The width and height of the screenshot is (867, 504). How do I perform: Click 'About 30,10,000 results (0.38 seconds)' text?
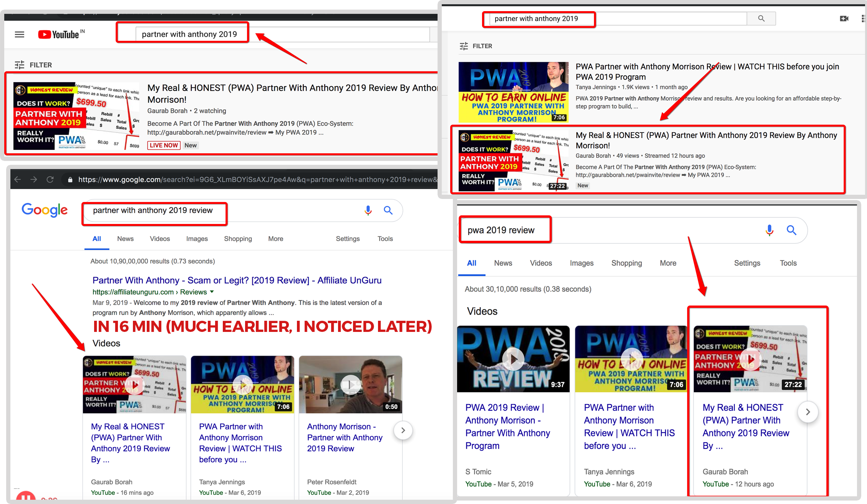(x=528, y=289)
